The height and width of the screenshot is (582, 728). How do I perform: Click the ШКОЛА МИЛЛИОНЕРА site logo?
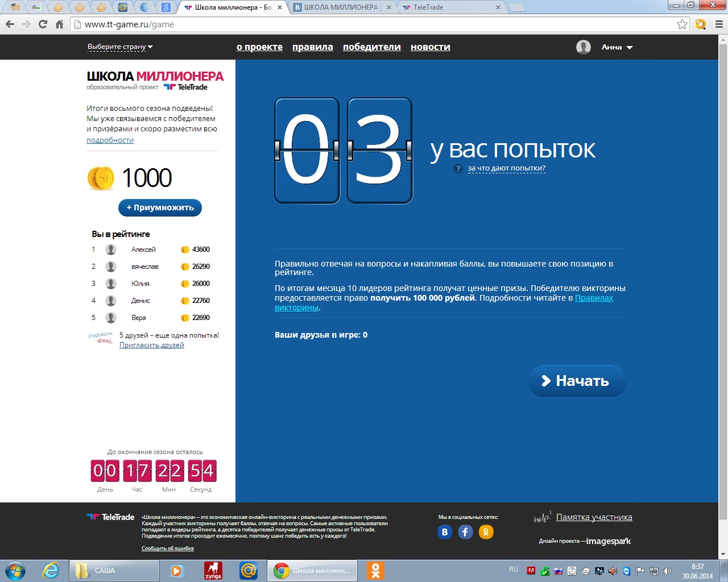point(155,76)
